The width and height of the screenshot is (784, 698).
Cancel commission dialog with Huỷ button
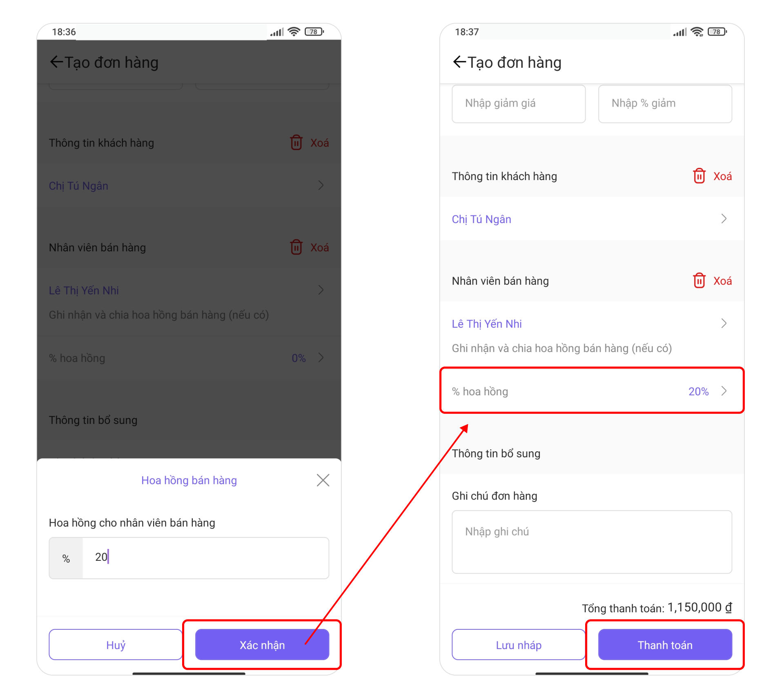click(x=116, y=644)
